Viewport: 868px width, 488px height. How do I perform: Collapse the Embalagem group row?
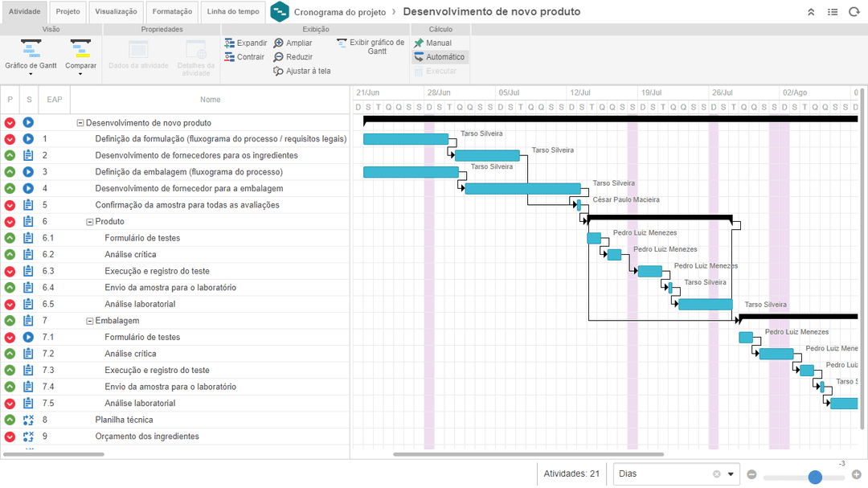tap(90, 321)
